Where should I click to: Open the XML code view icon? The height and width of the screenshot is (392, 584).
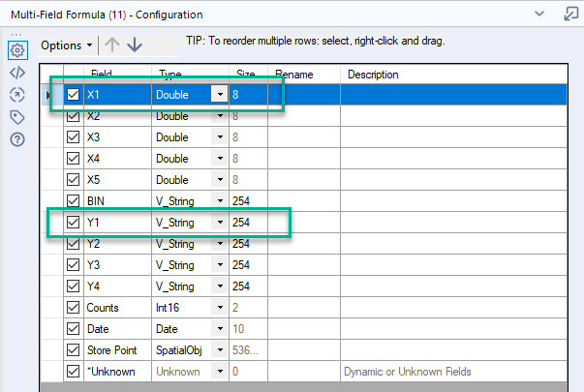point(16,73)
